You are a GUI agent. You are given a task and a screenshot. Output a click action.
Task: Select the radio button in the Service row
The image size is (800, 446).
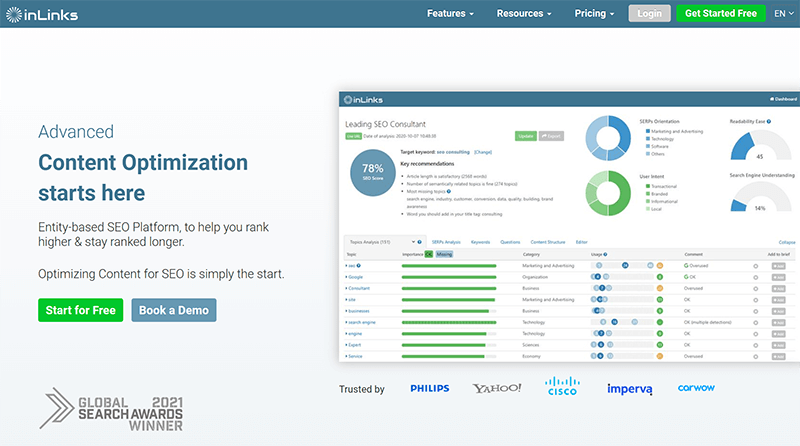click(x=756, y=357)
